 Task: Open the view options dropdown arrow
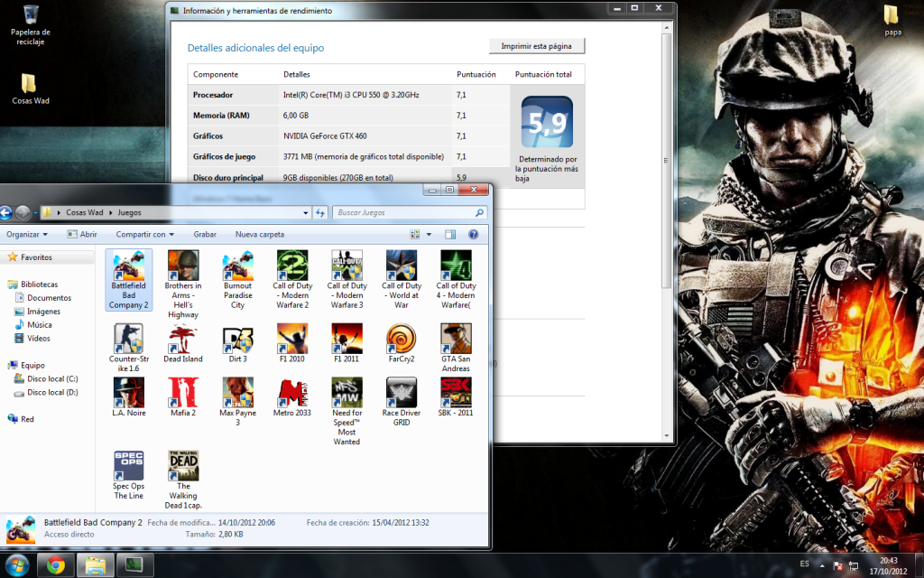[428, 234]
